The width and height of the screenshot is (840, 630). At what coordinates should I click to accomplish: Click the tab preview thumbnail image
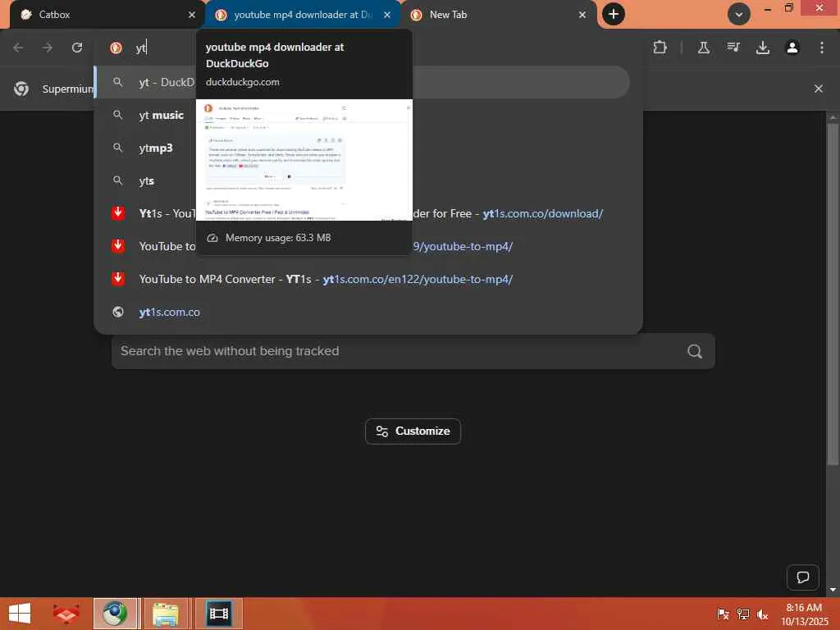pos(304,160)
